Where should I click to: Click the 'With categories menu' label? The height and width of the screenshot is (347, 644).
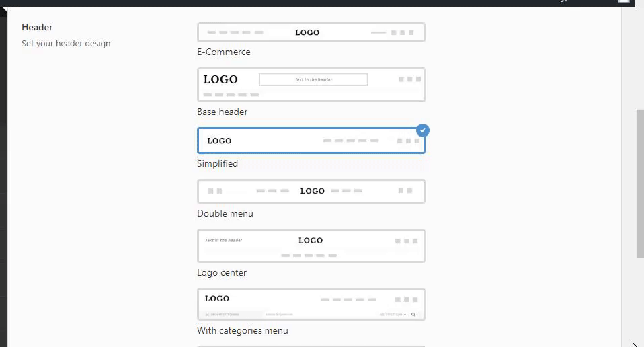242,330
